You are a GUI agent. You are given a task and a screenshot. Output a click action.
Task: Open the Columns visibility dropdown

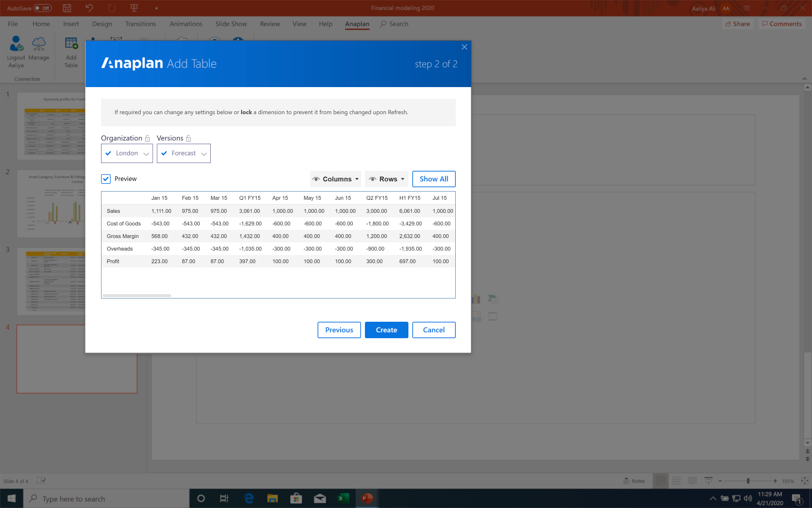[335, 179]
